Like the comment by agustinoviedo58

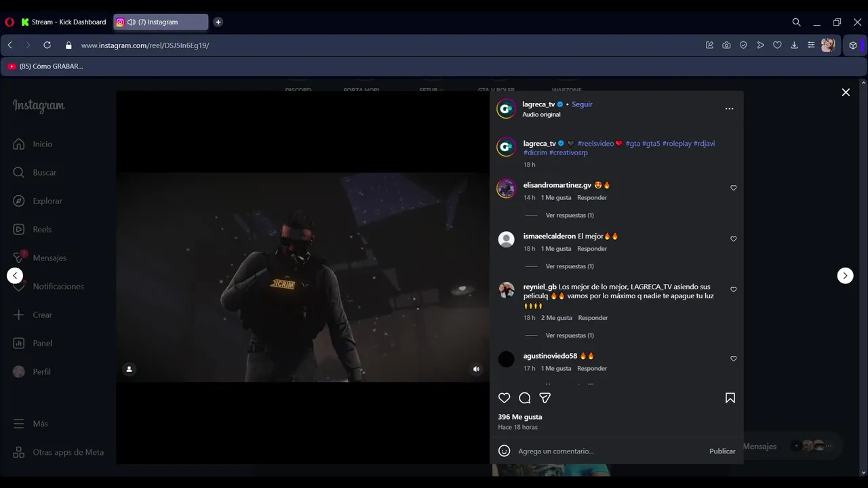point(733,359)
